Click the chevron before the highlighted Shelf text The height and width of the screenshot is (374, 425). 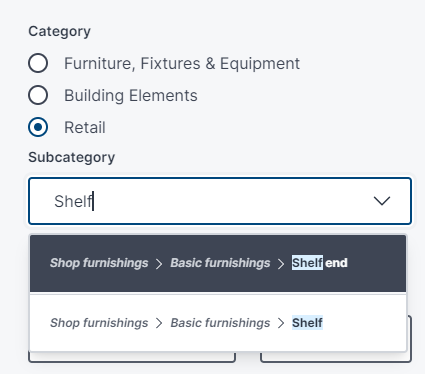[281, 323]
